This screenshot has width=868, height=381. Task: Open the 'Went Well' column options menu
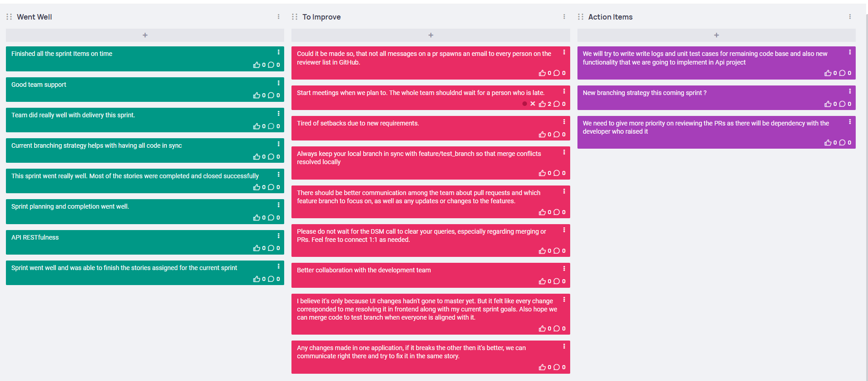point(279,17)
